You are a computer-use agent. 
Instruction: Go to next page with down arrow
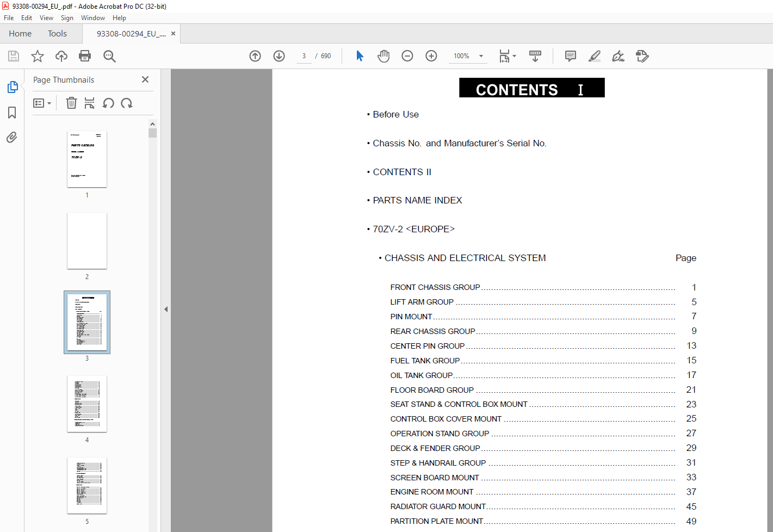click(279, 56)
